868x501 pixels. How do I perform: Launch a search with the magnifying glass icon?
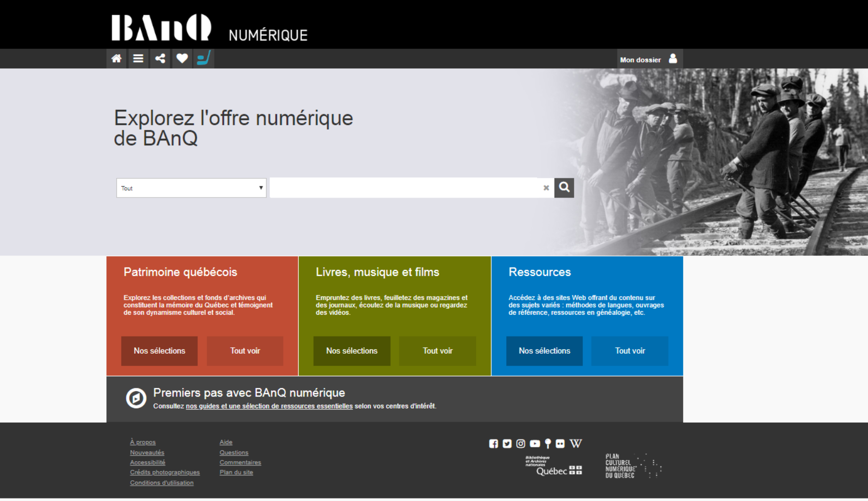(564, 187)
